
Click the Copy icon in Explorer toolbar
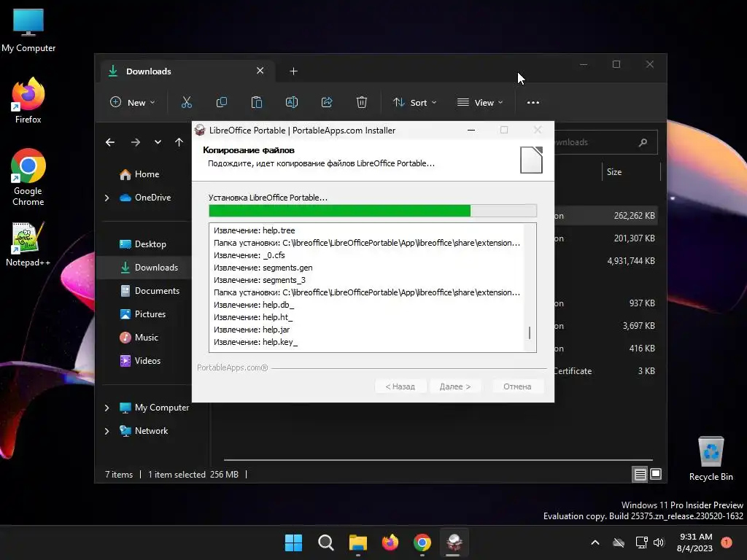[222, 102]
